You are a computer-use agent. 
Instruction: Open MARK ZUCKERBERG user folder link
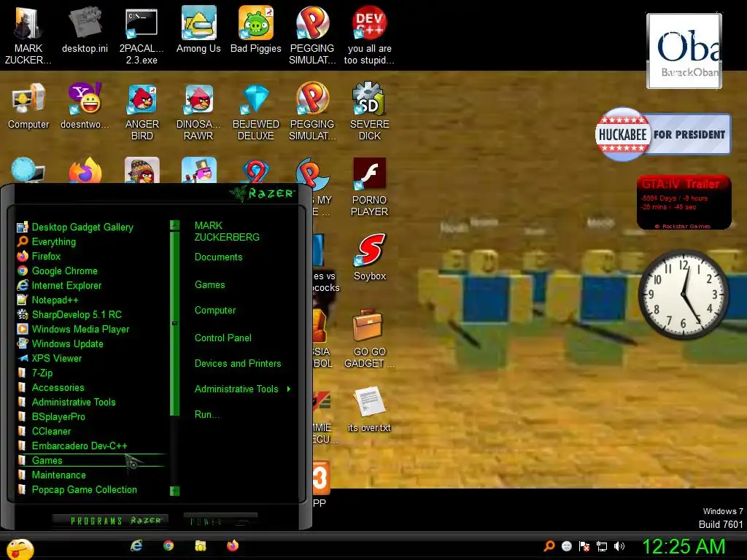tap(227, 231)
